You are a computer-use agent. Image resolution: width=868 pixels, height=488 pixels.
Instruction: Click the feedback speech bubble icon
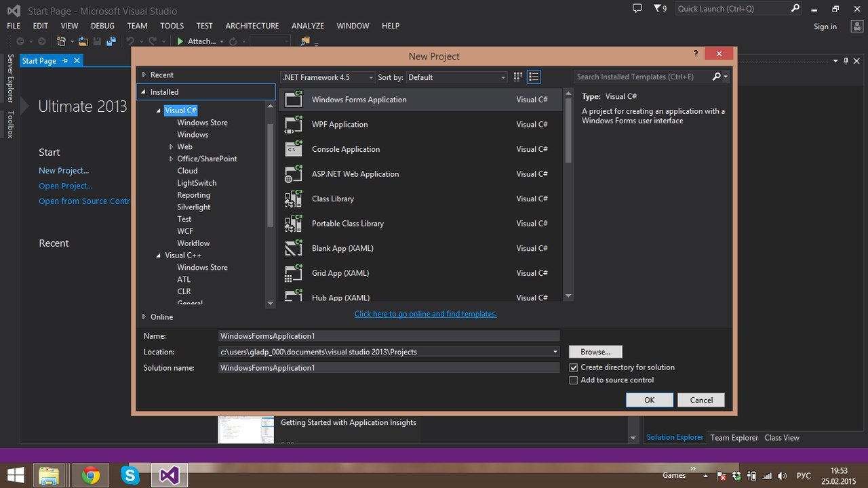[637, 9]
